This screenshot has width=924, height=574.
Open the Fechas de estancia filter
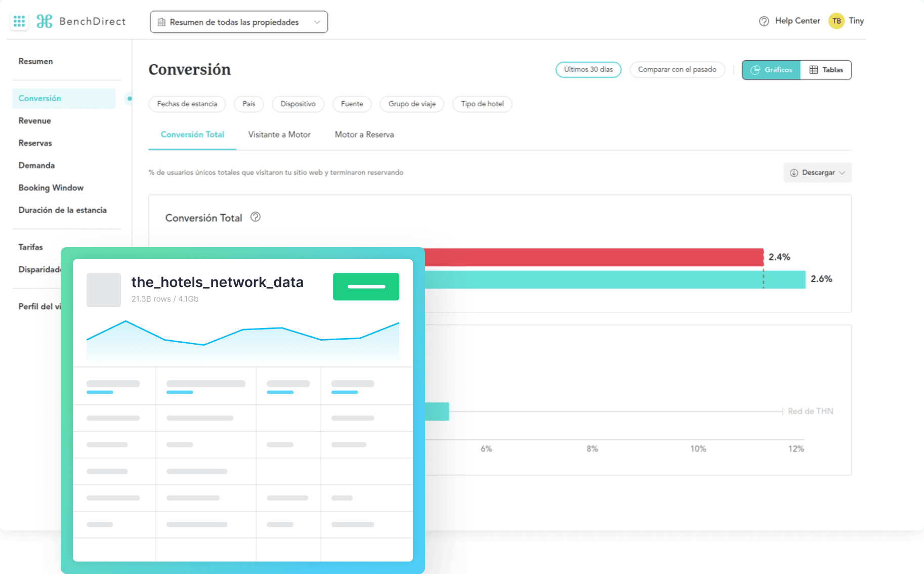pos(187,104)
